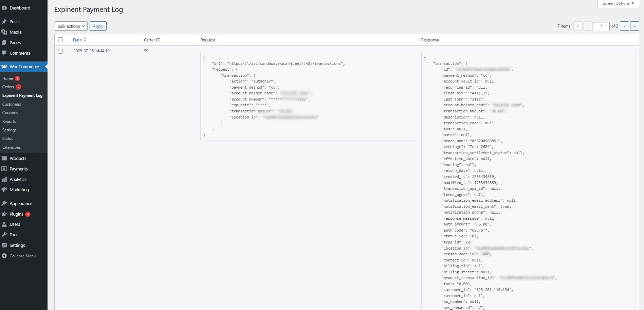Image resolution: width=644 pixels, height=310 pixels.
Task: Click the Analytics bar chart icon
Action: click(x=5, y=179)
